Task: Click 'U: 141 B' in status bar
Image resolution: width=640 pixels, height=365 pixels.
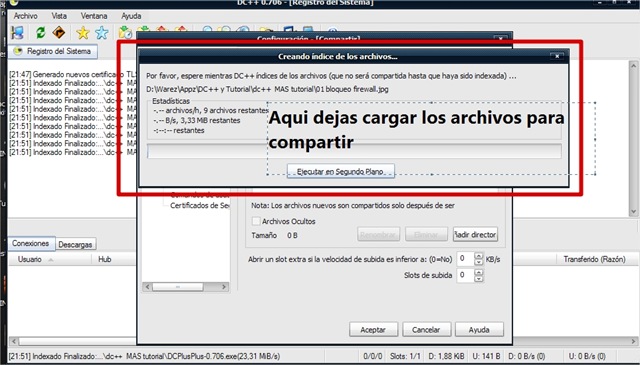Action: click(487, 356)
